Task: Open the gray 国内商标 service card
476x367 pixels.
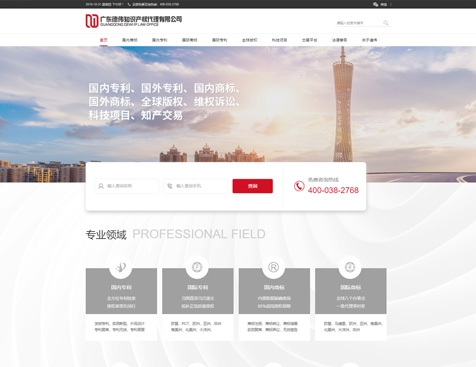Action: (274, 291)
